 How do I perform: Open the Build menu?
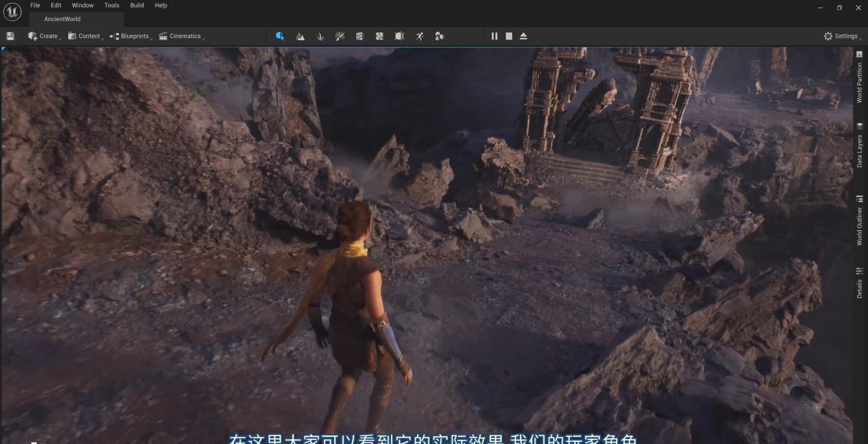[x=137, y=5]
